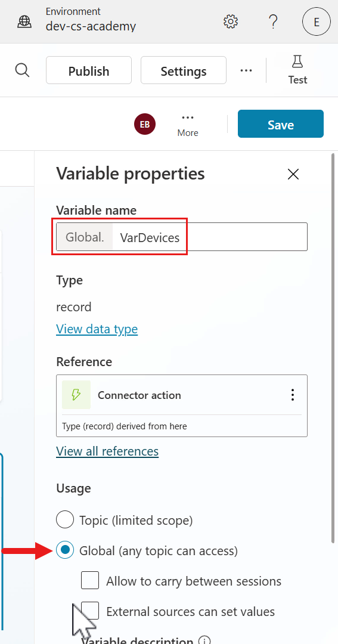Screen dimensions: 338x644
Task: Open the account avatar labeled E
Action: coord(316,22)
